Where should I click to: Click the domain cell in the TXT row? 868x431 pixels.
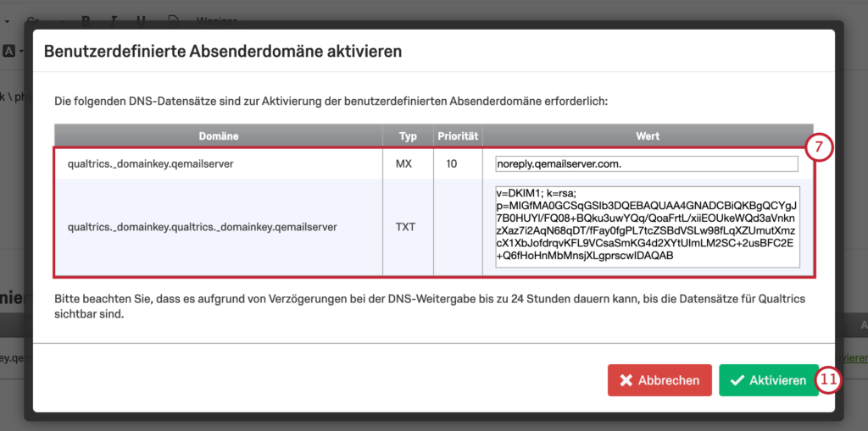(219, 227)
